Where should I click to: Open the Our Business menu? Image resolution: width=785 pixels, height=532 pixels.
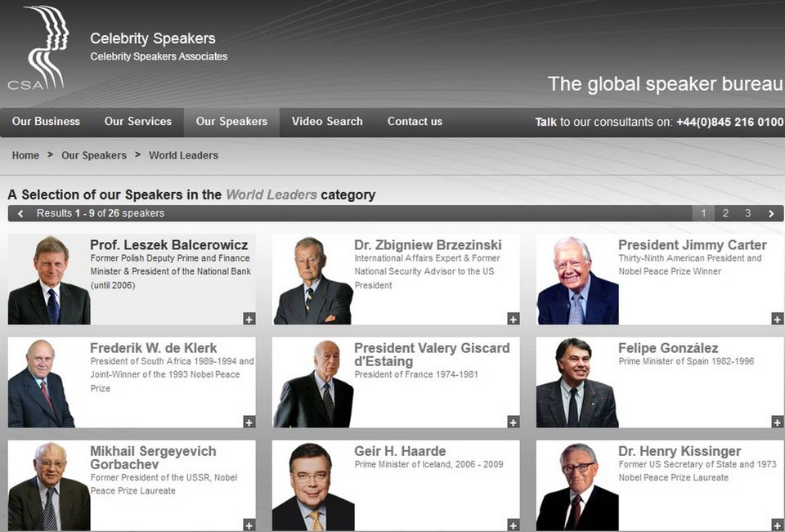[46, 122]
